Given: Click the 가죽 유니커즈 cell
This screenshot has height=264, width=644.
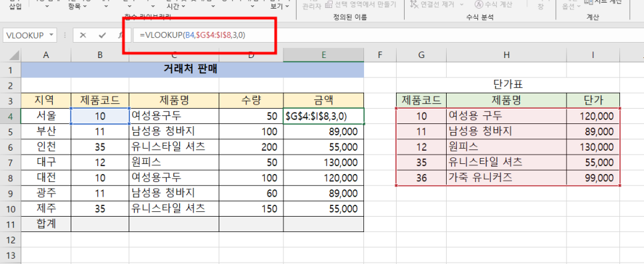Looking at the screenshot, I should coord(507,178).
